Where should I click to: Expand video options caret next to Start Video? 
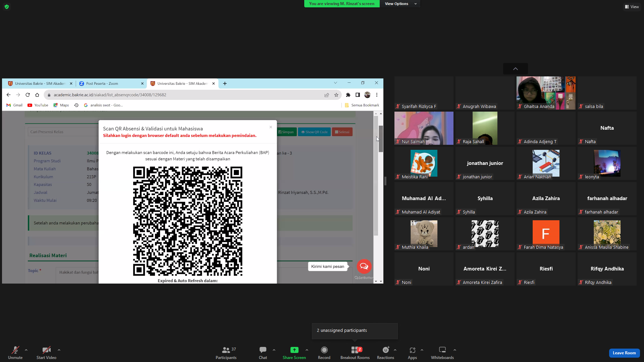point(59,350)
